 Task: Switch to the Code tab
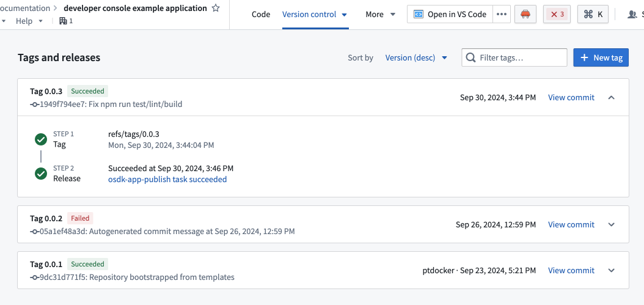tap(261, 15)
